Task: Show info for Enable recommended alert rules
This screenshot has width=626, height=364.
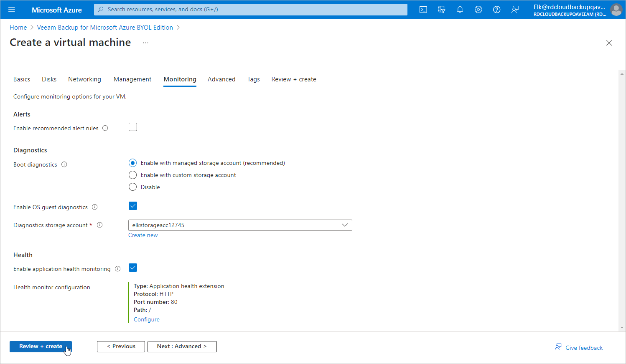Action: pyautogui.click(x=105, y=128)
